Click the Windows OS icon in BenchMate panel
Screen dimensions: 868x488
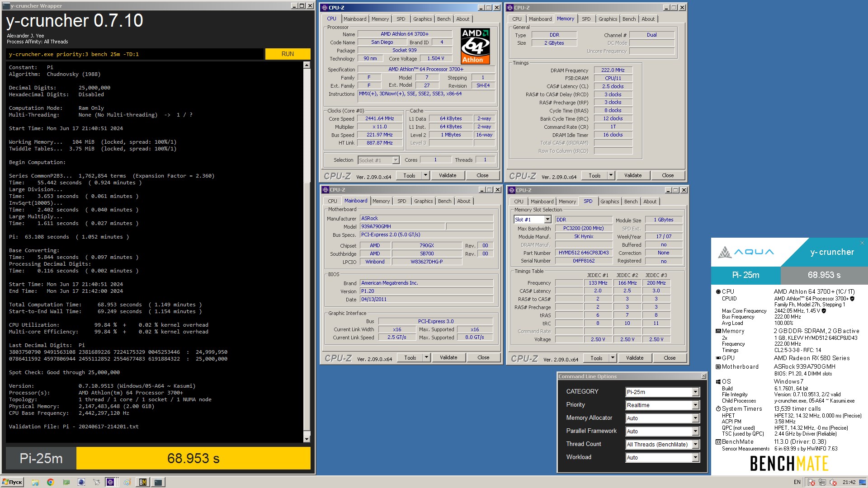[x=718, y=381]
